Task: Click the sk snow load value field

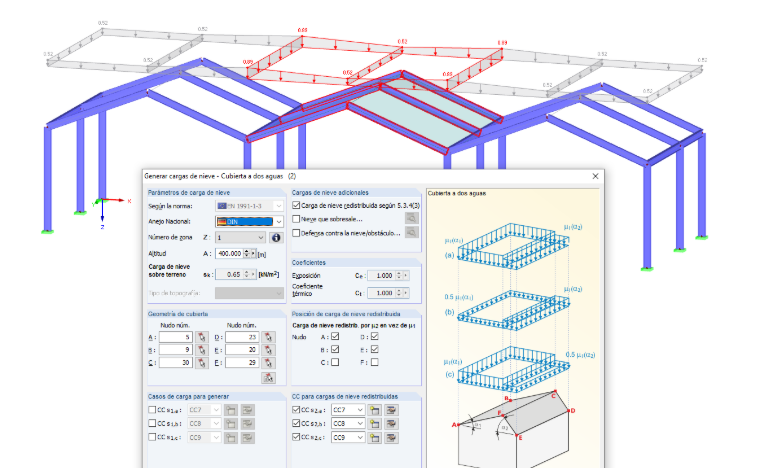Action: pyautogui.click(x=229, y=274)
